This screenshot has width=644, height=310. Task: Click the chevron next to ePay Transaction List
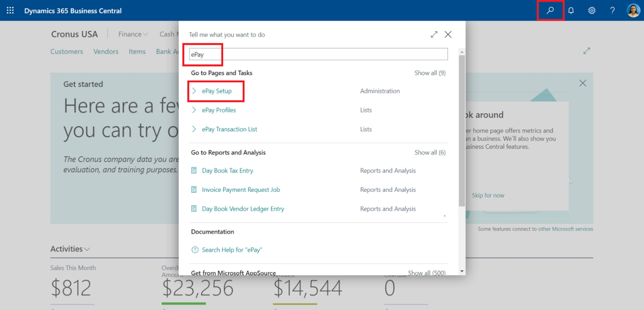194,129
